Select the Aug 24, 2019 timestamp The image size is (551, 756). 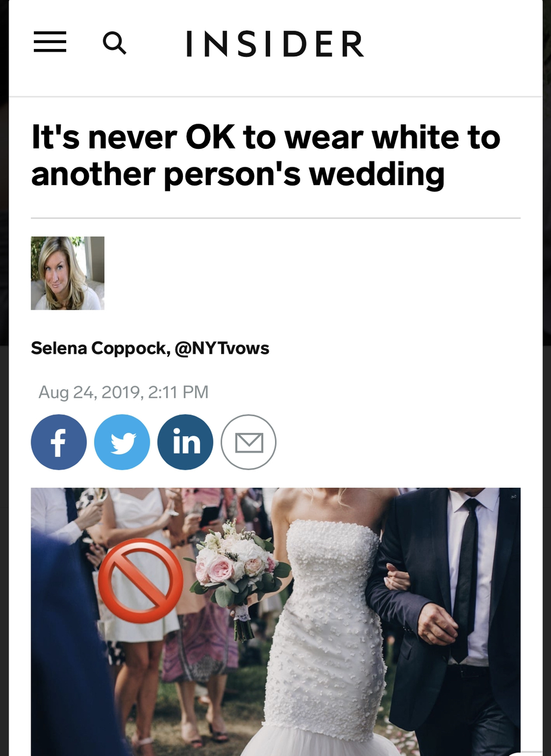coord(123,391)
